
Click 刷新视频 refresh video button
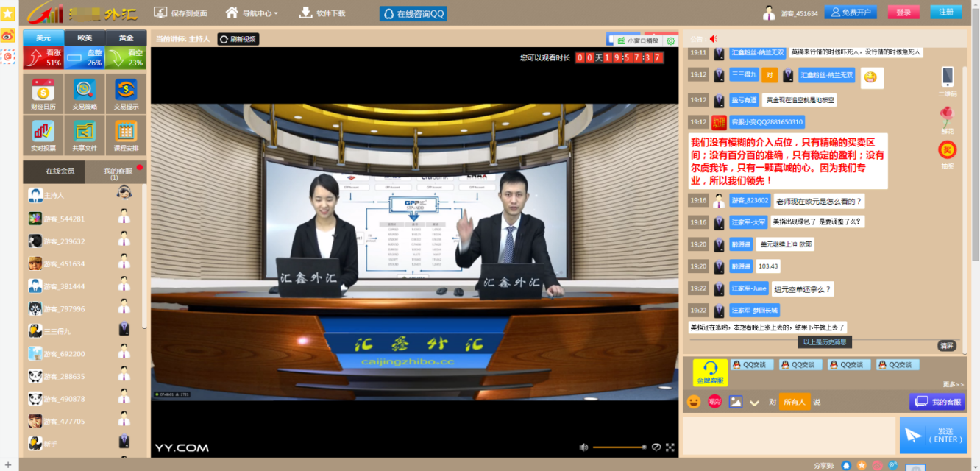(238, 39)
